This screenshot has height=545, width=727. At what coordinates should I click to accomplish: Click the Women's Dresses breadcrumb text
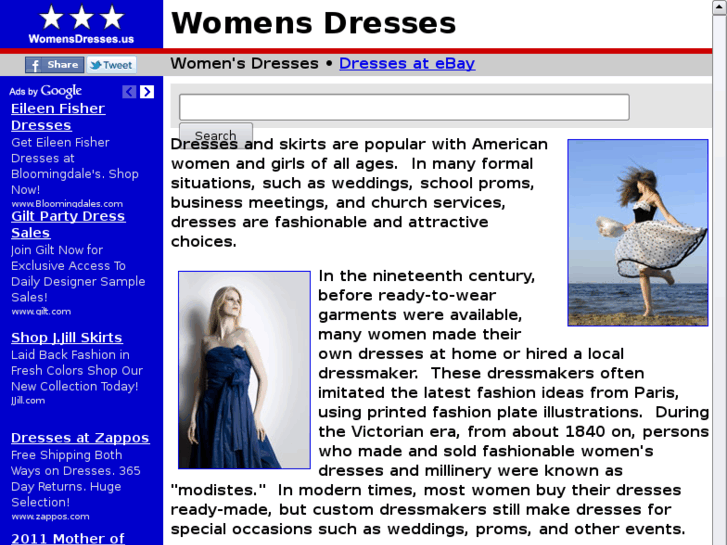tap(244, 64)
